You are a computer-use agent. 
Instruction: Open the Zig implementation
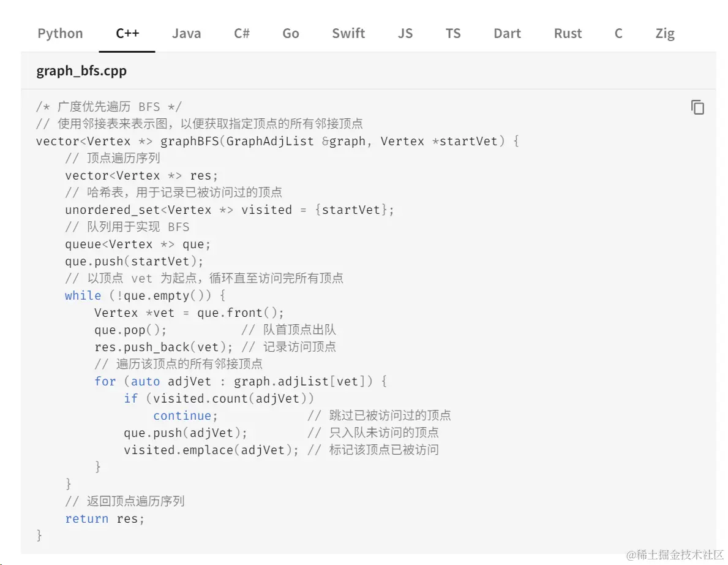pos(664,34)
